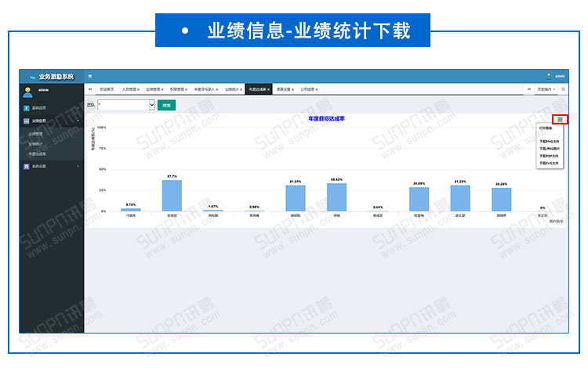Click the admin user avatar in sidebar
The width and height of the screenshot is (588, 368).
pos(27,92)
